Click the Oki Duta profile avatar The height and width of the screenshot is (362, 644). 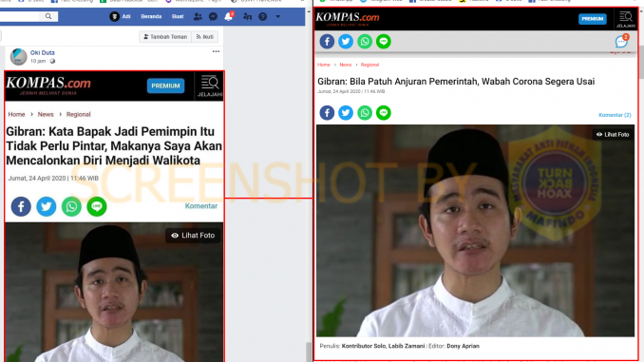pyautogui.click(x=18, y=57)
